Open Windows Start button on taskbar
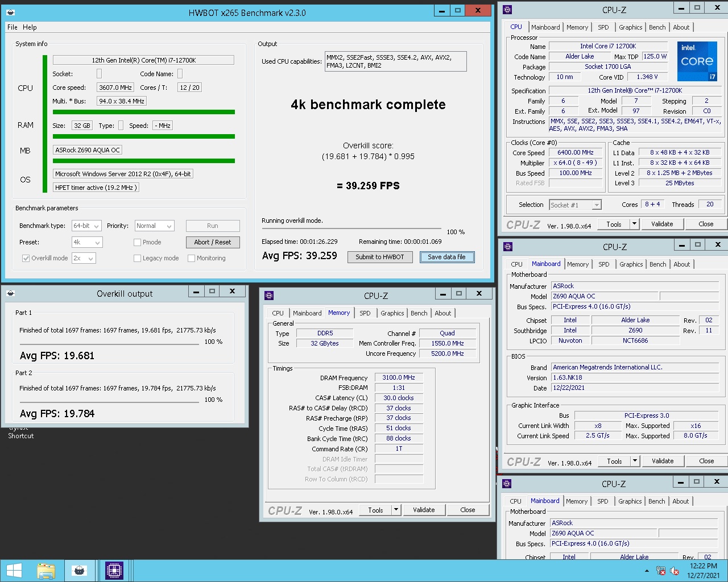728x582 pixels. (14, 571)
